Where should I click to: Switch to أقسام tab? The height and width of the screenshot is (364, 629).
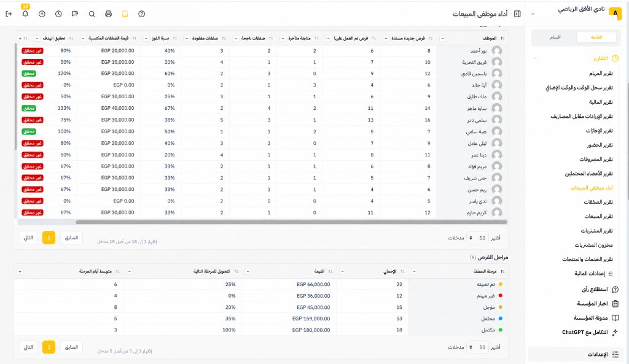click(555, 37)
